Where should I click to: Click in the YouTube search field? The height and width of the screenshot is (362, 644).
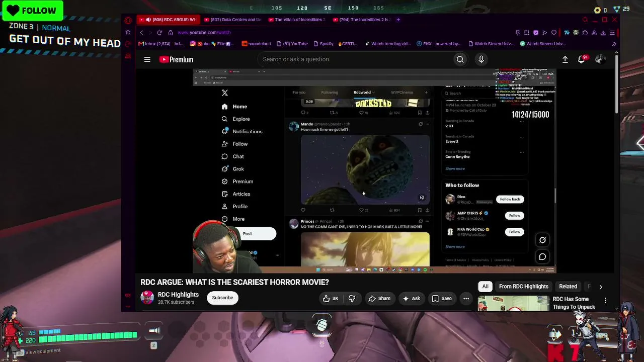[355, 59]
